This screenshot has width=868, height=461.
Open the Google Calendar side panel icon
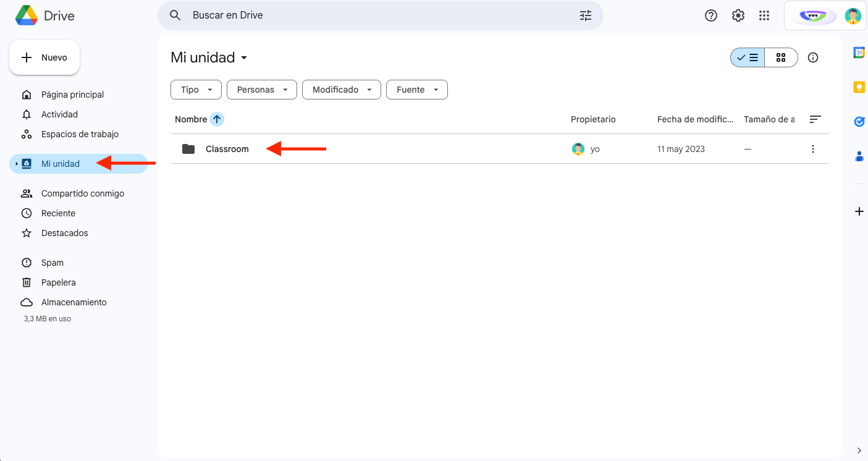(x=859, y=53)
